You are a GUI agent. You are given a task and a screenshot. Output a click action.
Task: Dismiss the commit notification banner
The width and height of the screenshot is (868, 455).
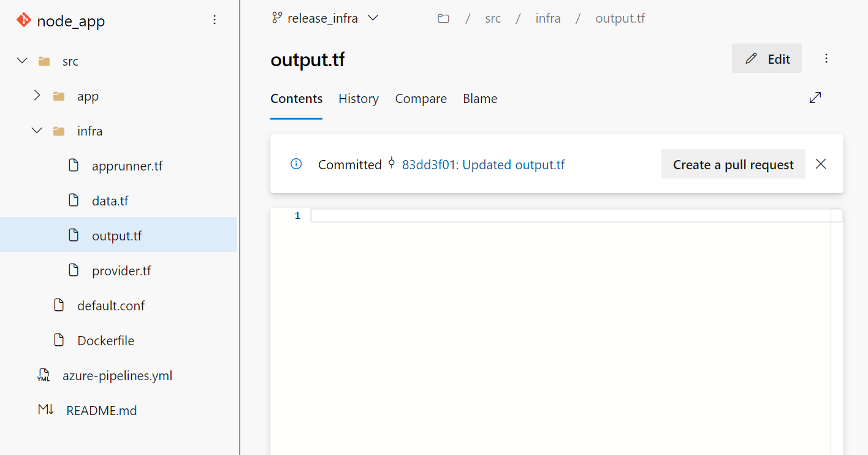(x=821, y=164)
